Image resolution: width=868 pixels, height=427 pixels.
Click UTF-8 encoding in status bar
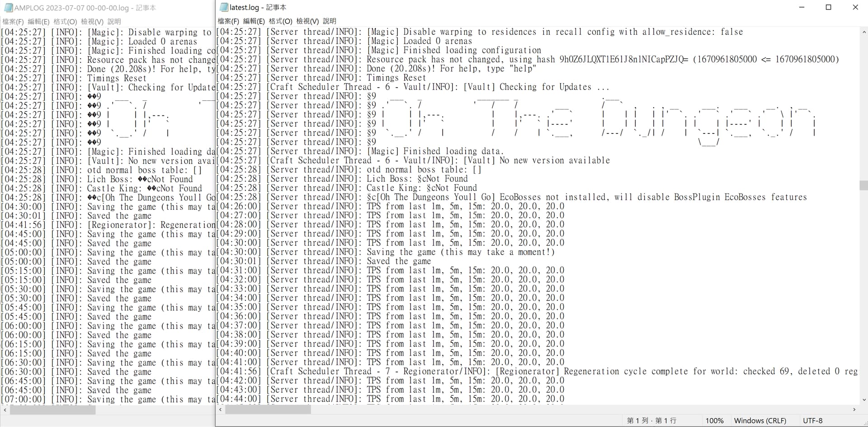[x=812, y=421]
